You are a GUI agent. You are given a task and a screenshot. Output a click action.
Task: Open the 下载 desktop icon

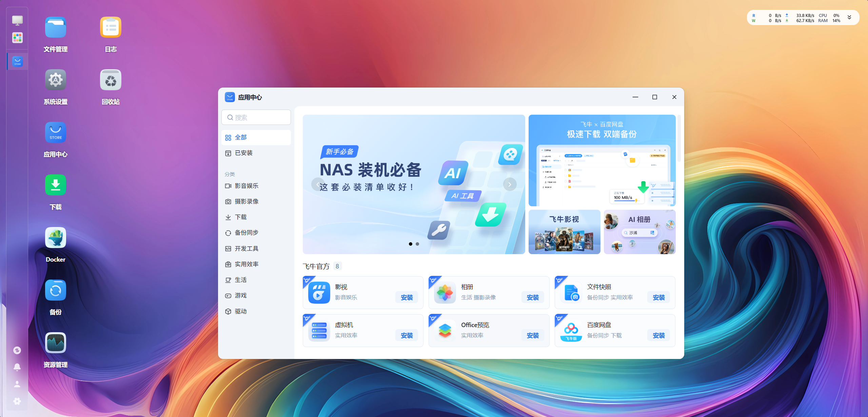click(56, 185)
